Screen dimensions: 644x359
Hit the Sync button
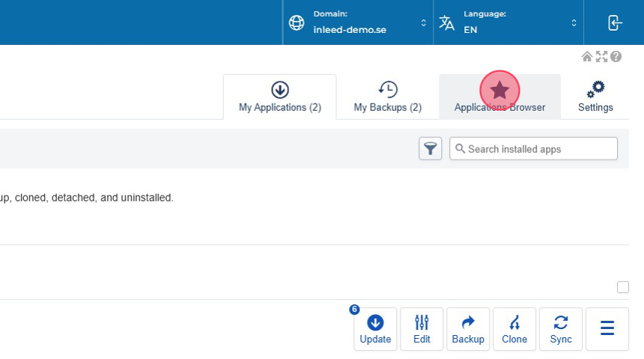(561, 329)
